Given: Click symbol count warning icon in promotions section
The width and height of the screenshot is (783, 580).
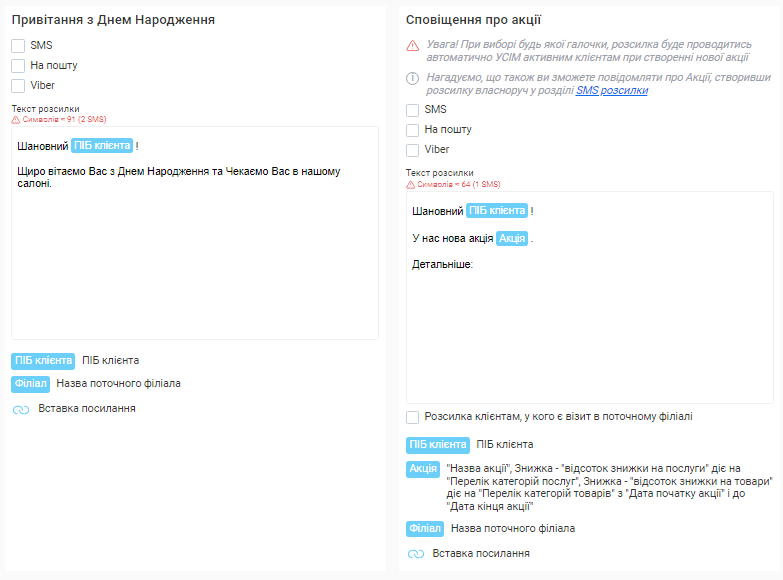Looking at the screenshot, I should click(x=411, y=184).
